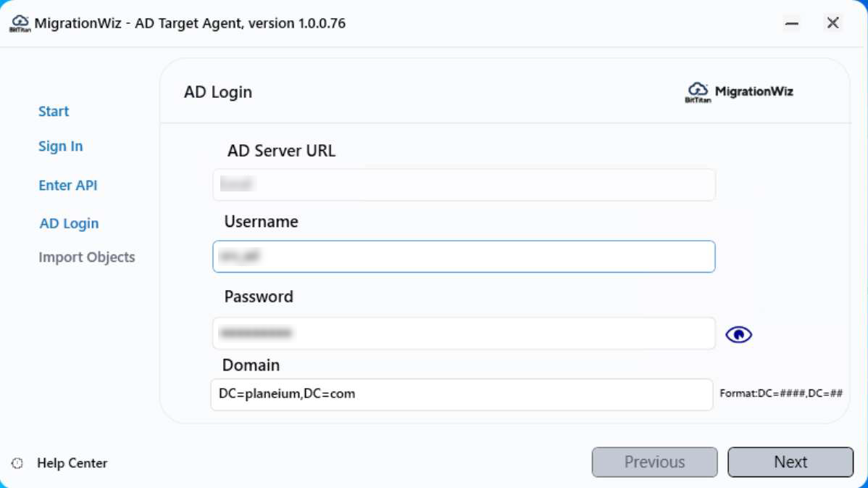Click the MigrationWiz logo on the AD Login panel
The height and width of the screenshot is (488, 868).
point(739,91)
